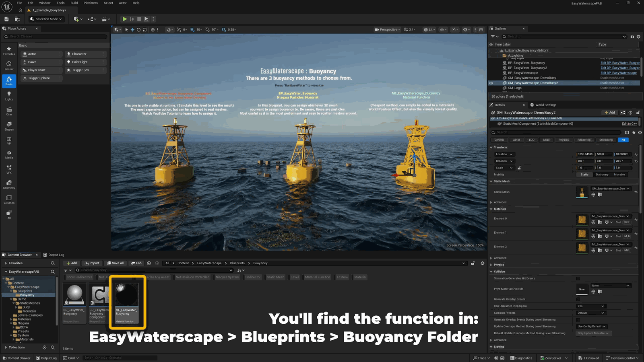
Task: Switch to World Settings tab
Action: (x=543, y=105)
